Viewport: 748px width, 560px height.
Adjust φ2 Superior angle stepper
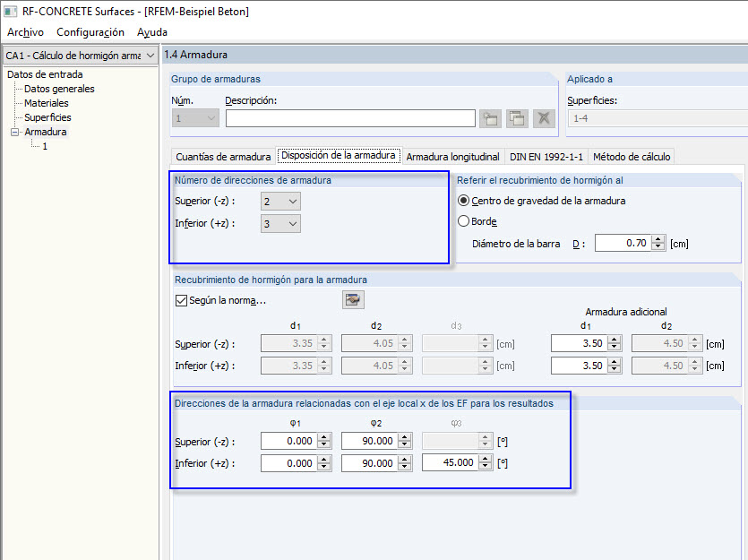[405, 441]
